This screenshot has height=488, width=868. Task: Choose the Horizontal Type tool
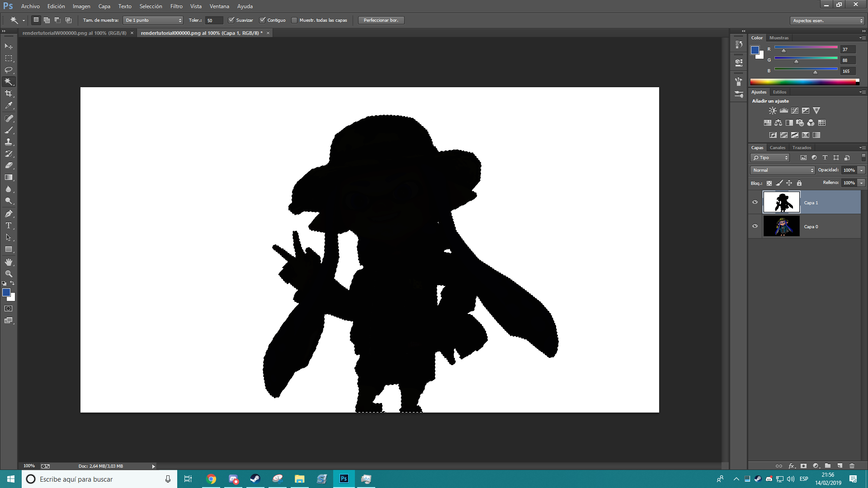[x=9, y=225]
